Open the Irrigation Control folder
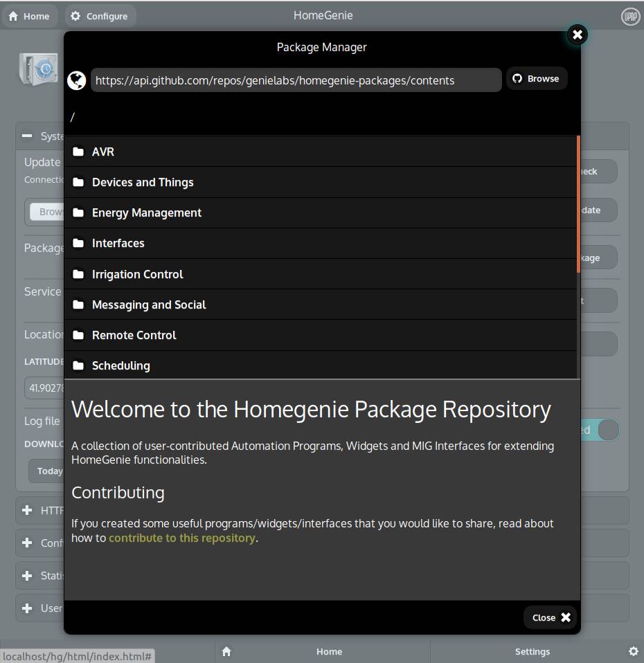The height and width of the screenshot is (663, 644). click(x=321, y=274)
